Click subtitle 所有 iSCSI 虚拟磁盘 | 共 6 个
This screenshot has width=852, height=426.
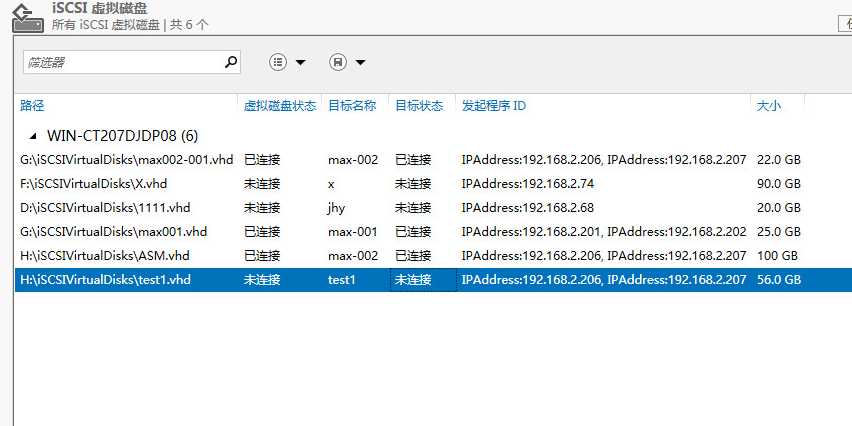[x=130, y=25]
